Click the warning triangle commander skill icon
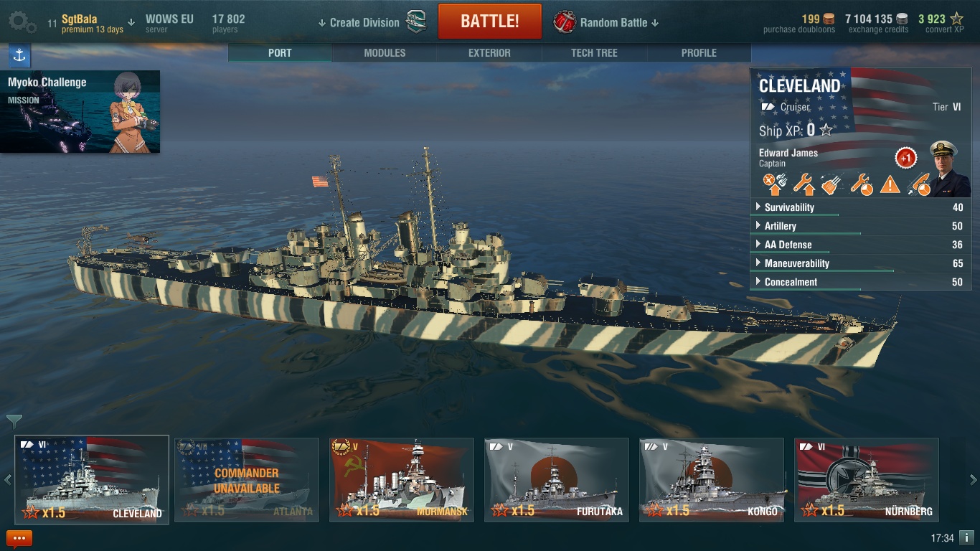The height and width of the screenshot is (551, 980). [890, 184]
